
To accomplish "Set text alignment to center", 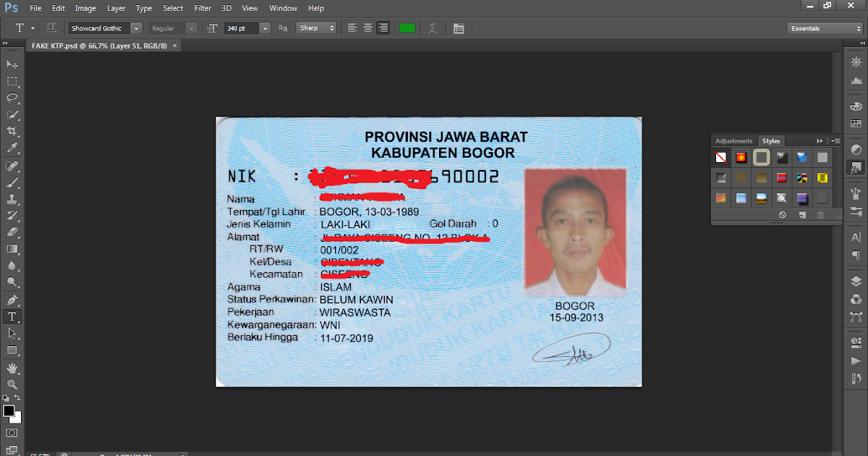I will [x=367, y=28].
